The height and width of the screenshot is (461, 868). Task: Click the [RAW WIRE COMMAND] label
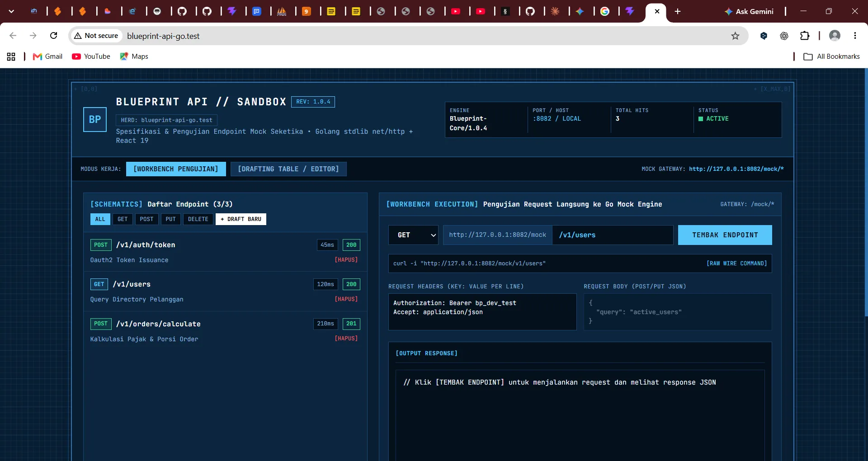736,263
